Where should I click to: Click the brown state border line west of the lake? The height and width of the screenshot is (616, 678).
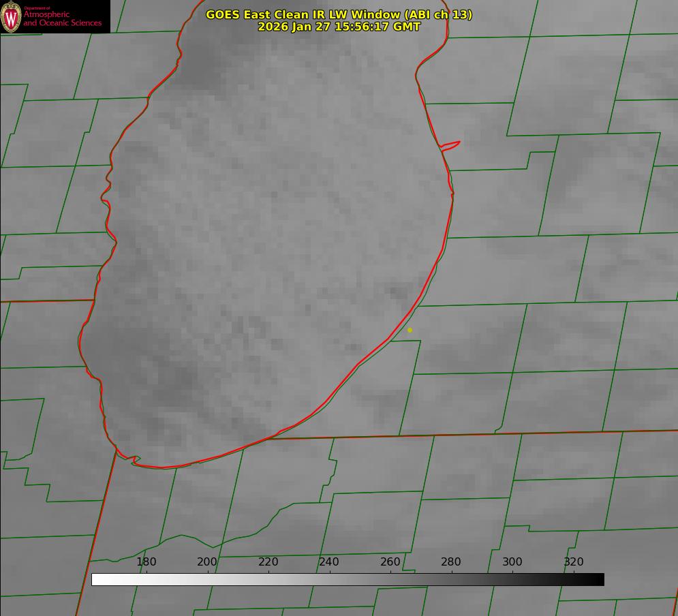pyautogui.click(x=48, y=301)
